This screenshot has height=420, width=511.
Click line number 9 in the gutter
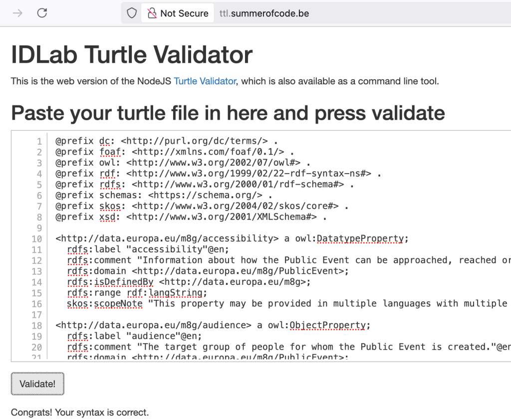[39, 228]
